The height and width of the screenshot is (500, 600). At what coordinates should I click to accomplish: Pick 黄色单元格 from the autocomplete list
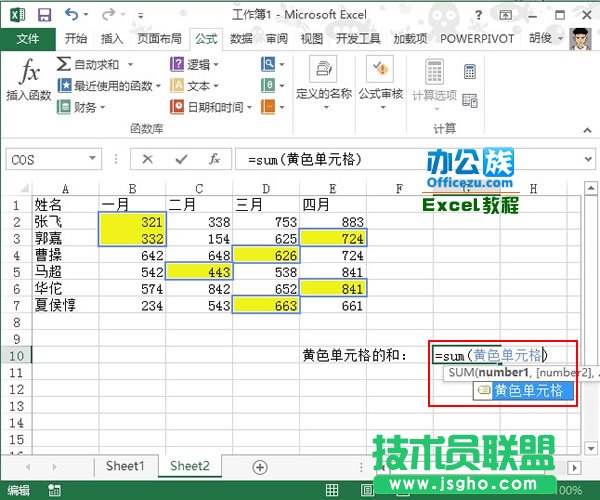tap(523, 391)
